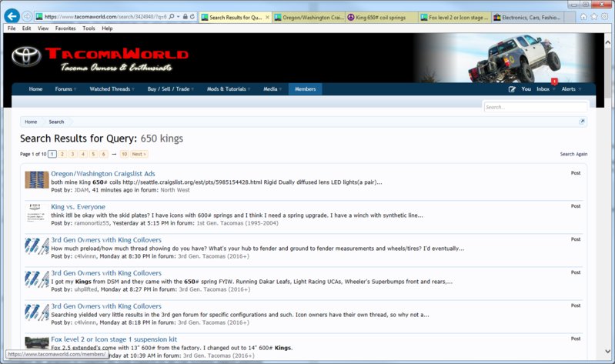Open the File menu
615x364 pixels.
point(12,28)
